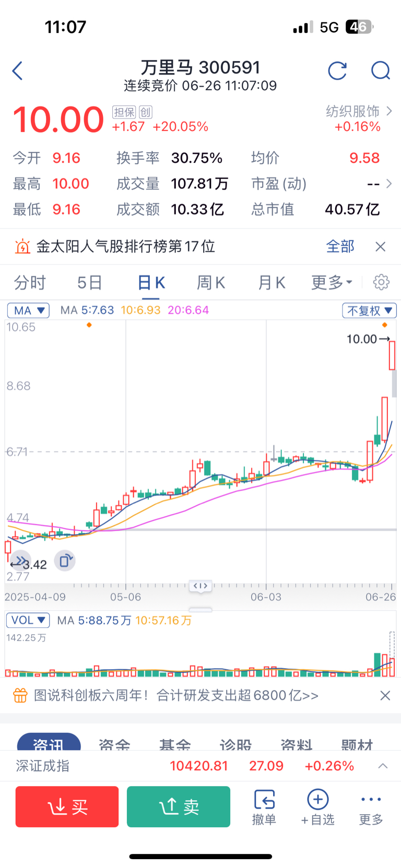Tap the red 买 buy button
Screen dimensions: 401x868
tap(67, 807)
